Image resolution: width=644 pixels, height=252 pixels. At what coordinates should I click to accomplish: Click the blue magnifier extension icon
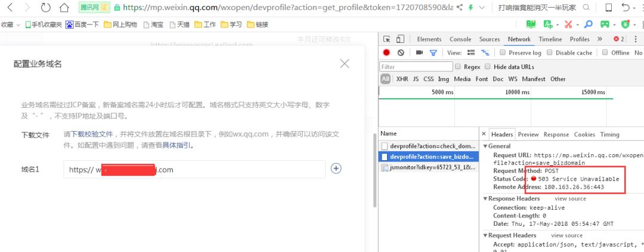tap(589, 24)
